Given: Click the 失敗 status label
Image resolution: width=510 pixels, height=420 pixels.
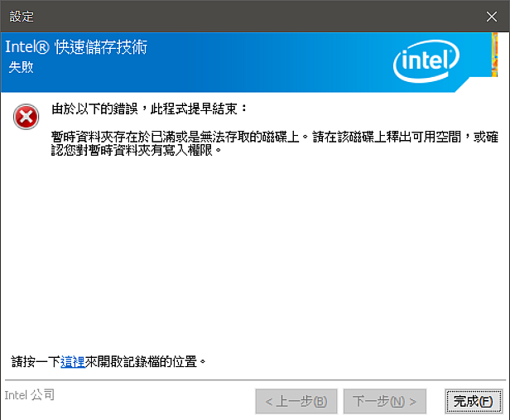Looking at the screenshot, I should click(x=22, y=67).
